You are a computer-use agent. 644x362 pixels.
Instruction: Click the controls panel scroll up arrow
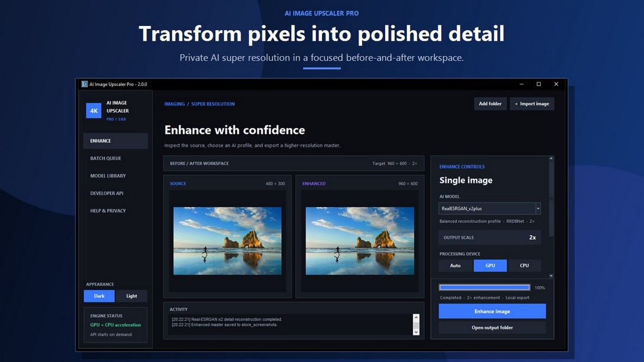[551, 159]
